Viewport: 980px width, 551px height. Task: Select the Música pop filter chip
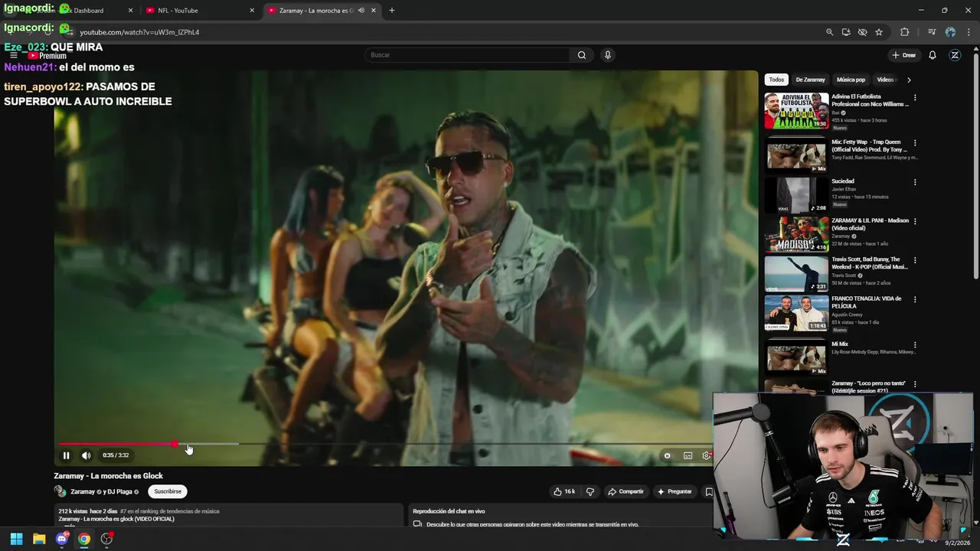click(851, 80)
